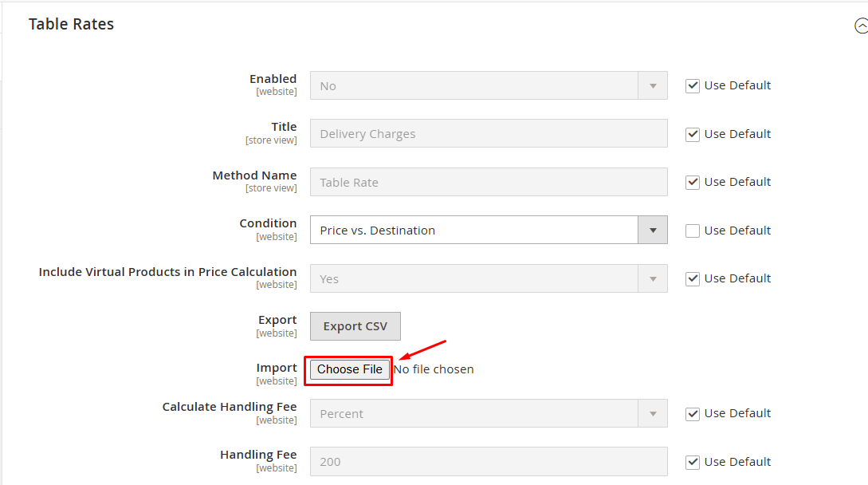Screen dimensions: 868x485
Task: Uncheck Use Default beside Enabled
Action: point(692,85)
